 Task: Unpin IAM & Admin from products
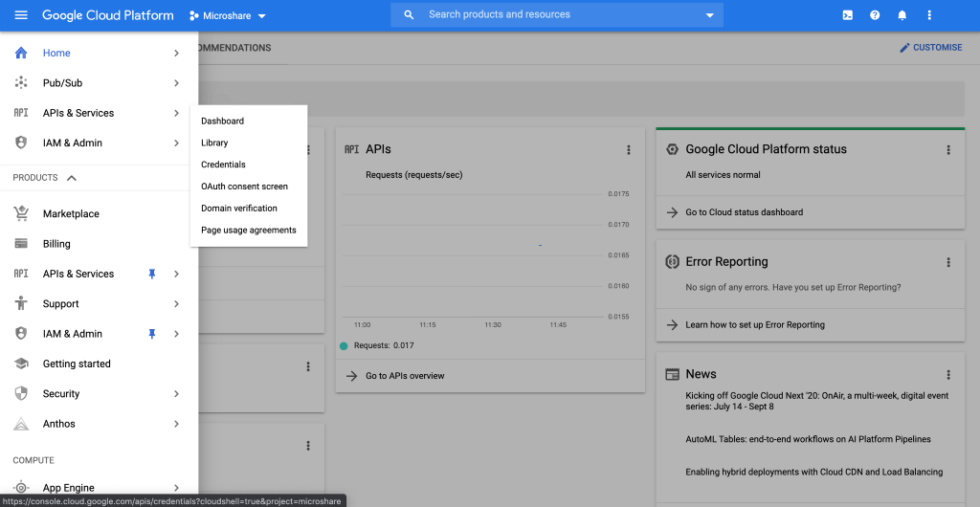click(x=151, y=334)
